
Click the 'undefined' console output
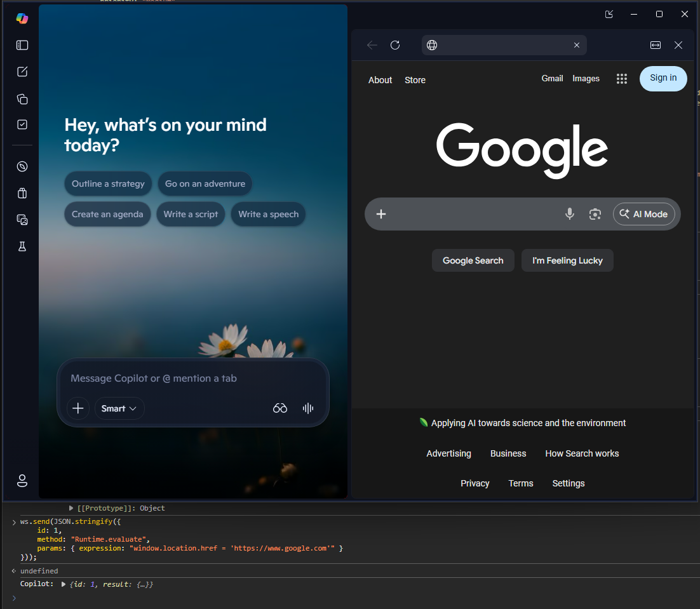point(39,571)
